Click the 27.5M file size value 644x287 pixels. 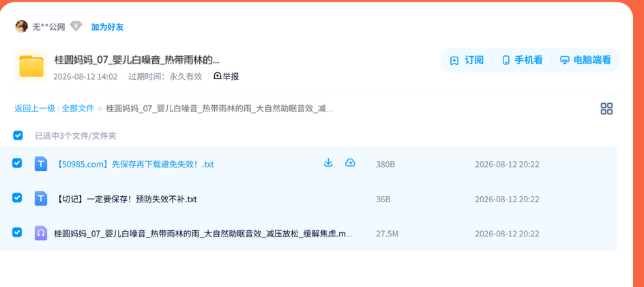(x=387, y=234)
